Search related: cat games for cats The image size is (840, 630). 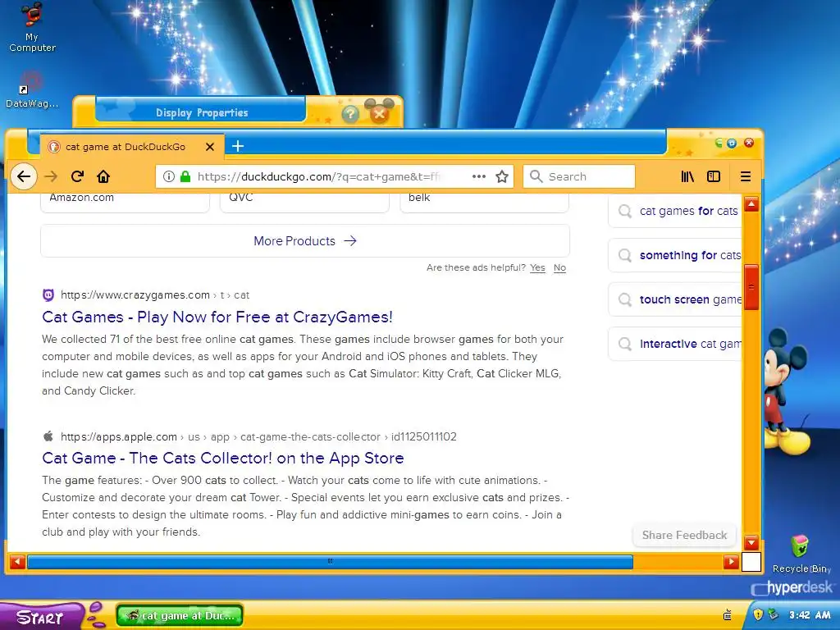click(676, 211)
